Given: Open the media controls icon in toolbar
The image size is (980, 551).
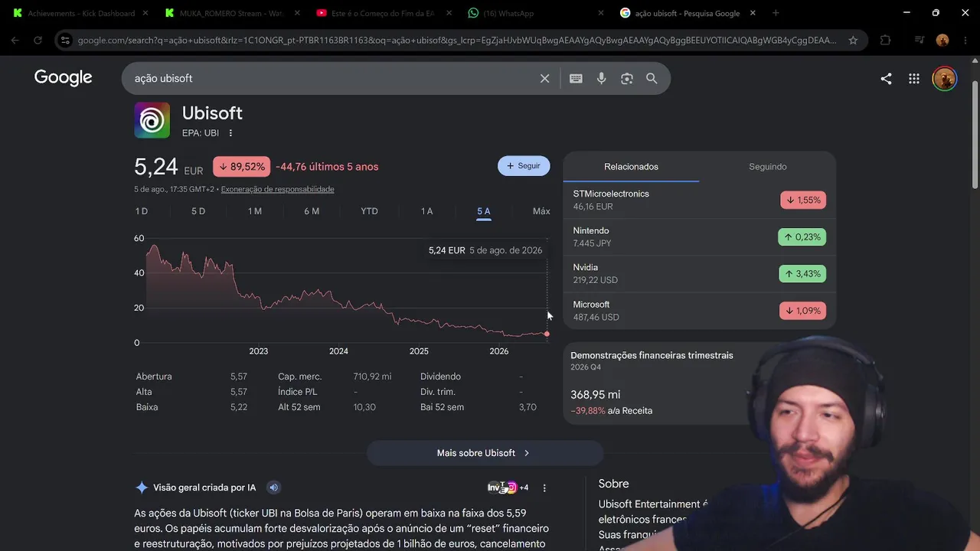Looking at the screenshot, I should [920, 41].
